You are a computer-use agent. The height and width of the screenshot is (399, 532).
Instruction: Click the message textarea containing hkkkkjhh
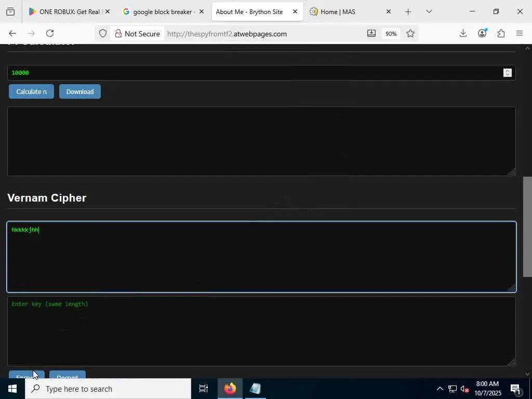(x=261, y=257)
